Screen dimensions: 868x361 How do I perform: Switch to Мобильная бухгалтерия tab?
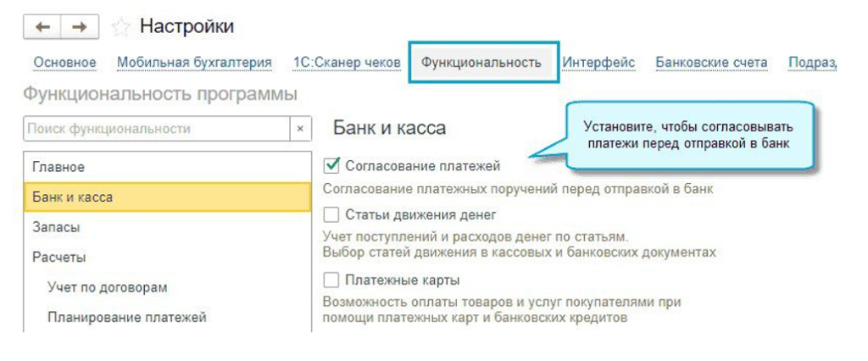point(194,63)
